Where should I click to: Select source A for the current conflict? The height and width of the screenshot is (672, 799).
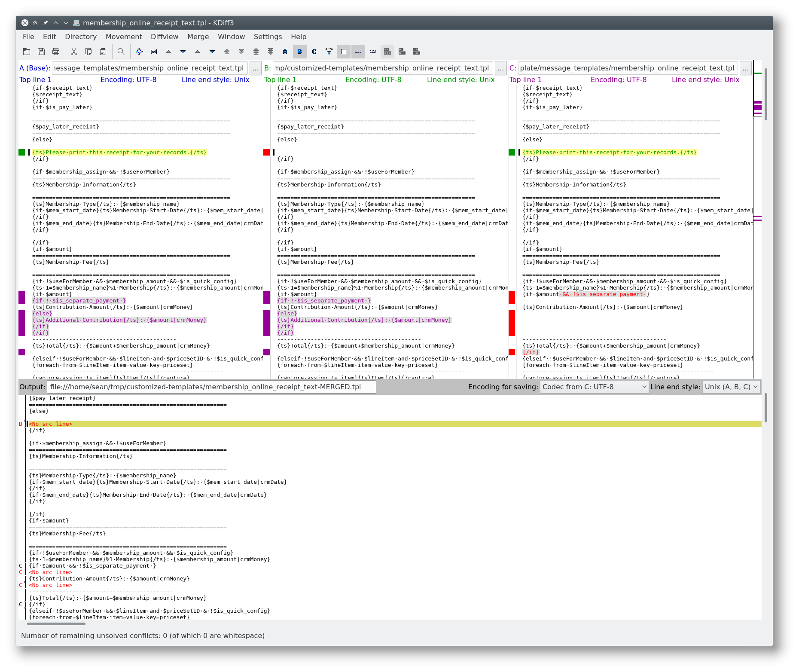click(x=285, y=52)
